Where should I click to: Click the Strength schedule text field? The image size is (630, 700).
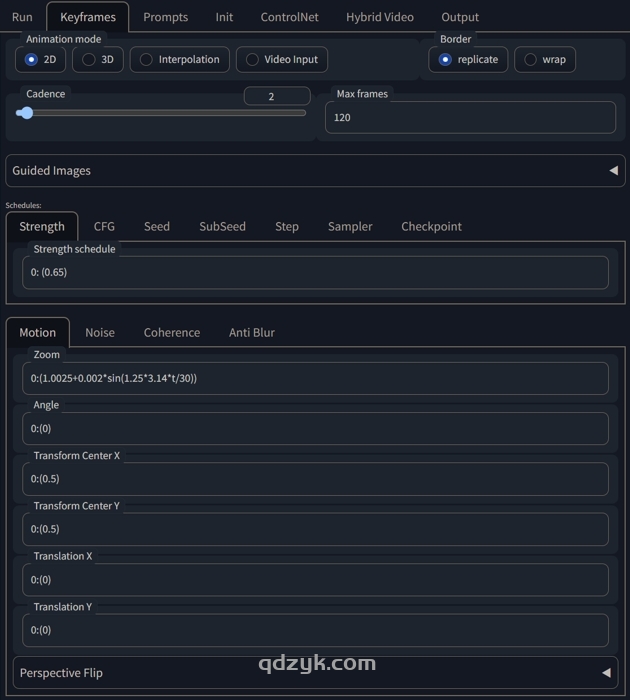pyautogui.click(x=315, y=273)
